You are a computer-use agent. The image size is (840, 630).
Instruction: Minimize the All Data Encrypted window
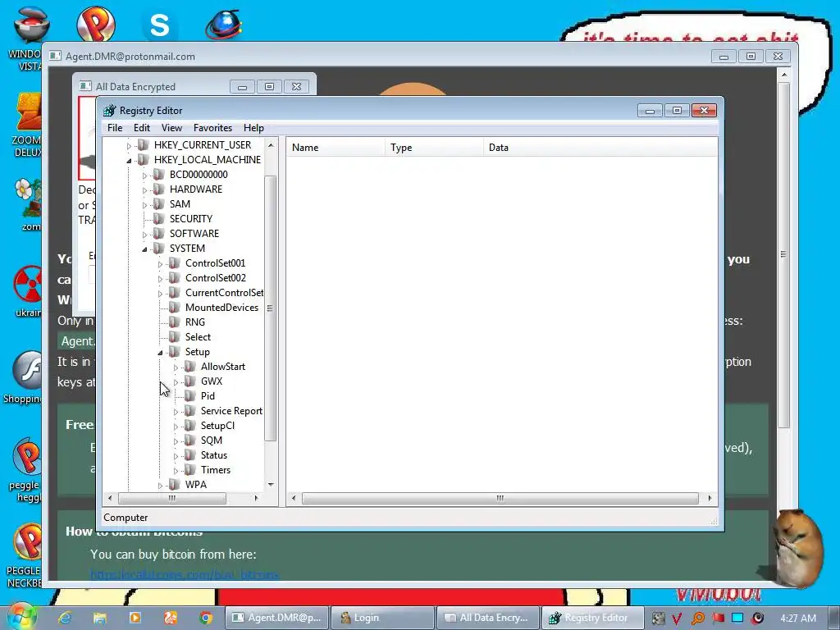coord(242,87)
